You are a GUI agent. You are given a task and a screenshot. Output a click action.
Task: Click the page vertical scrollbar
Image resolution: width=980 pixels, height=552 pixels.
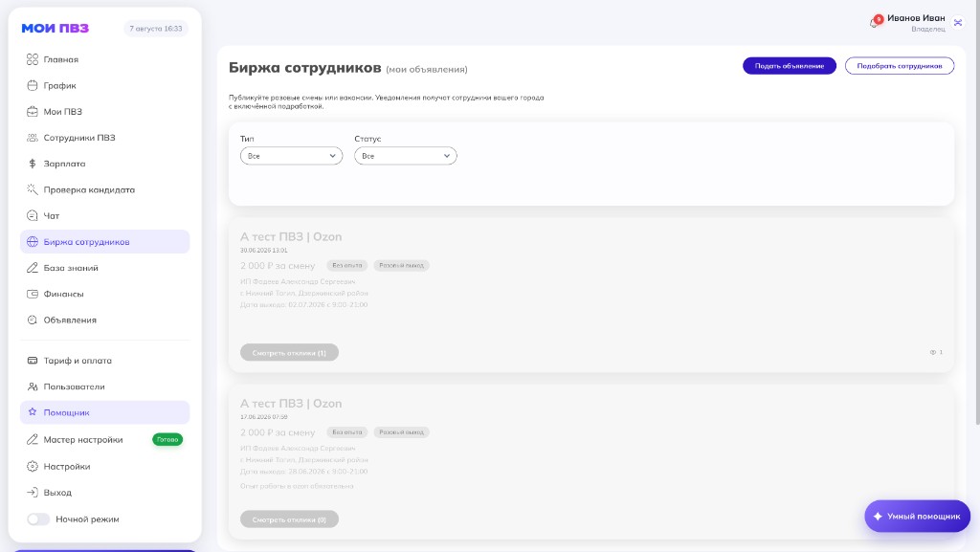977,212
